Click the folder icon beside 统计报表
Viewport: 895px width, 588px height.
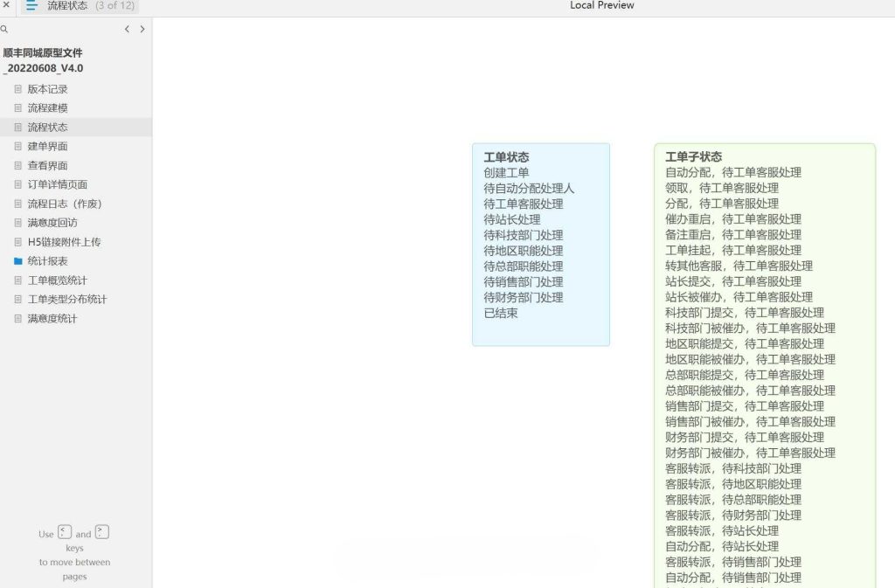tap(17, 259)
